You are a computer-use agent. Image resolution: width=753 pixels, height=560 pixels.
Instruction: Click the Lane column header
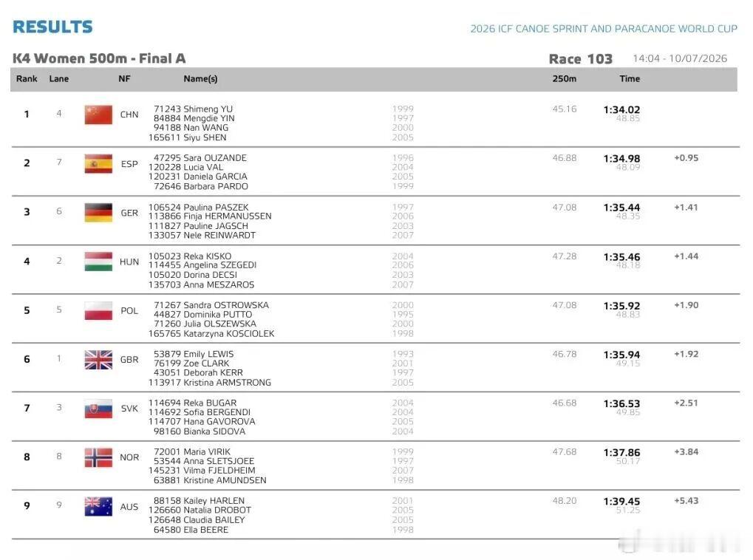(x=59, y=79)
